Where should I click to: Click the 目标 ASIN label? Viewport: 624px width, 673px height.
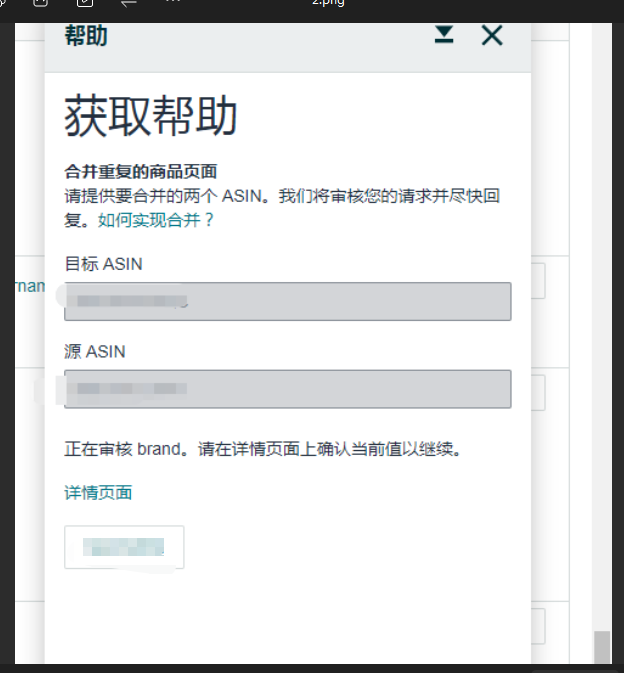pyautogui.click(x=103, y=263)
